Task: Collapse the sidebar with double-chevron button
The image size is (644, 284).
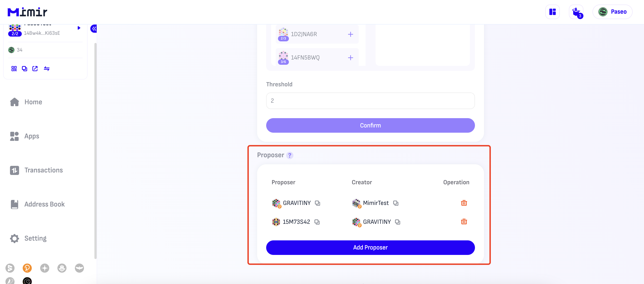Action: click(94, 29)
